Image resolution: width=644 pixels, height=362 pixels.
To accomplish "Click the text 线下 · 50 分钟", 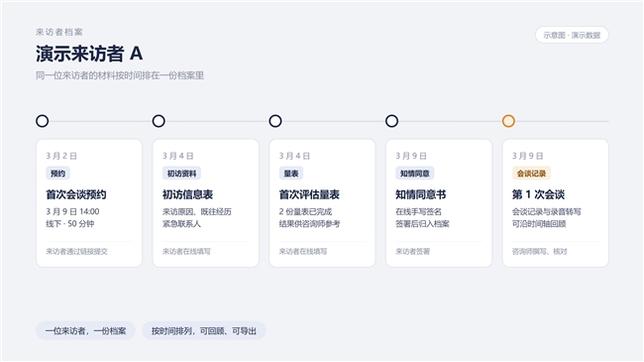I will click(x=70, y=224).
